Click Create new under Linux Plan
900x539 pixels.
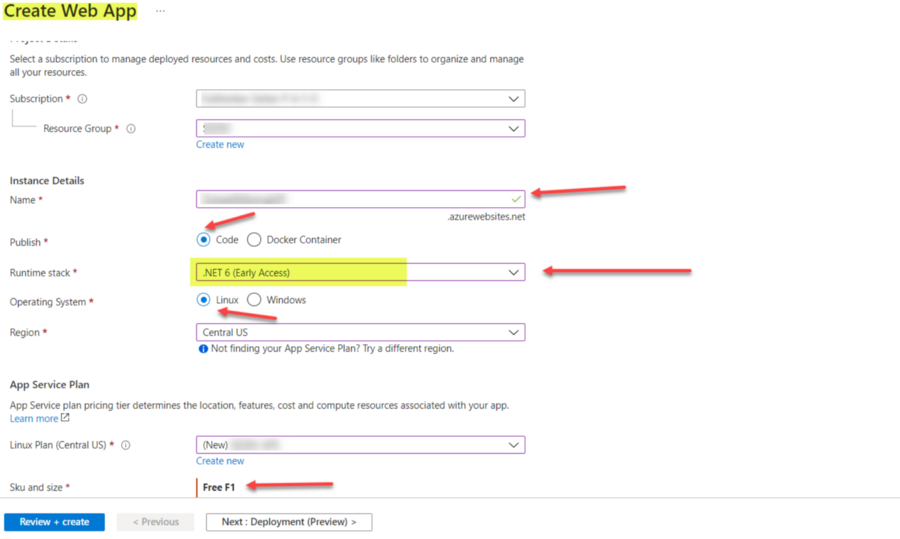220,461
